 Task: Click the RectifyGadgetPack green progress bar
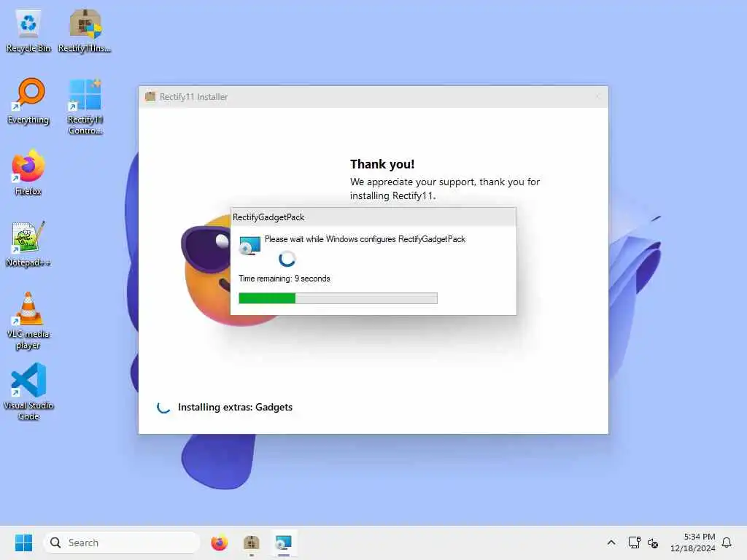338,298
